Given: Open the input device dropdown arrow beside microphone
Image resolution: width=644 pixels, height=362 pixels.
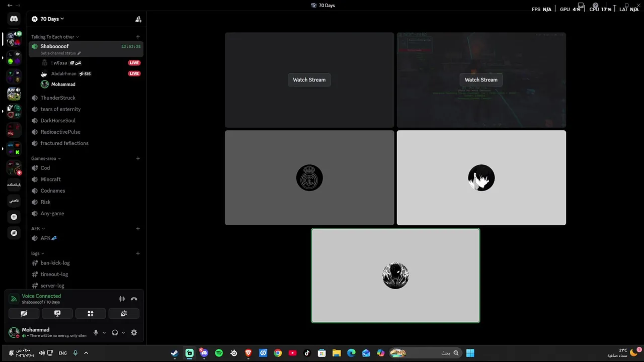Looking at the screenshot, I should click(x=104, y=333).
